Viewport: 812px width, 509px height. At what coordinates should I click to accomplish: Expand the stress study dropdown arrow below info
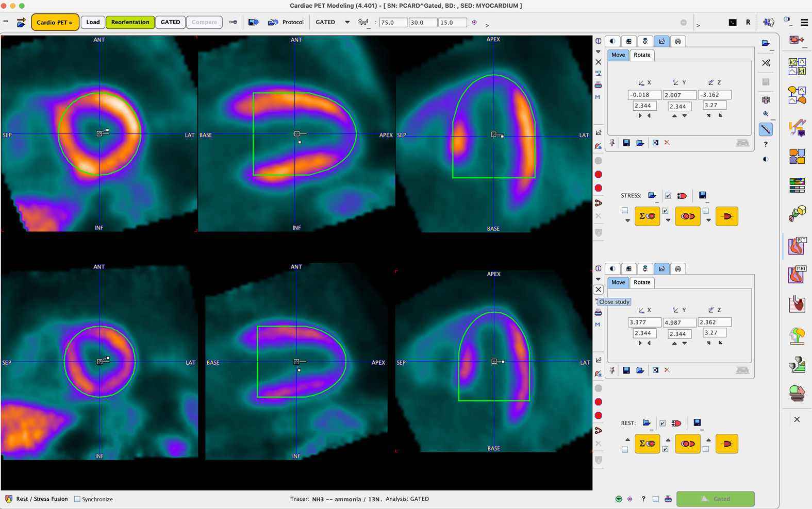click(x=598, y=52)
